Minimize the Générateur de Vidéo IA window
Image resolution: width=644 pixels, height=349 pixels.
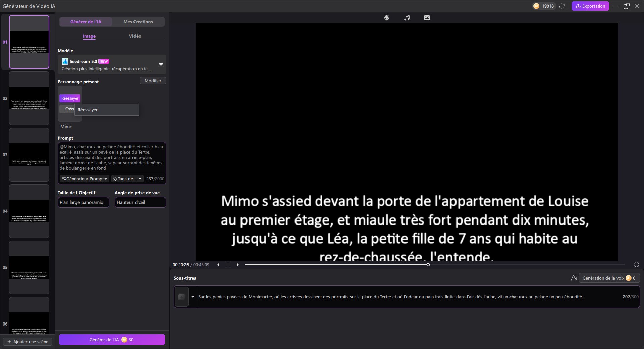pyautogui.click(x=616, y=6)
